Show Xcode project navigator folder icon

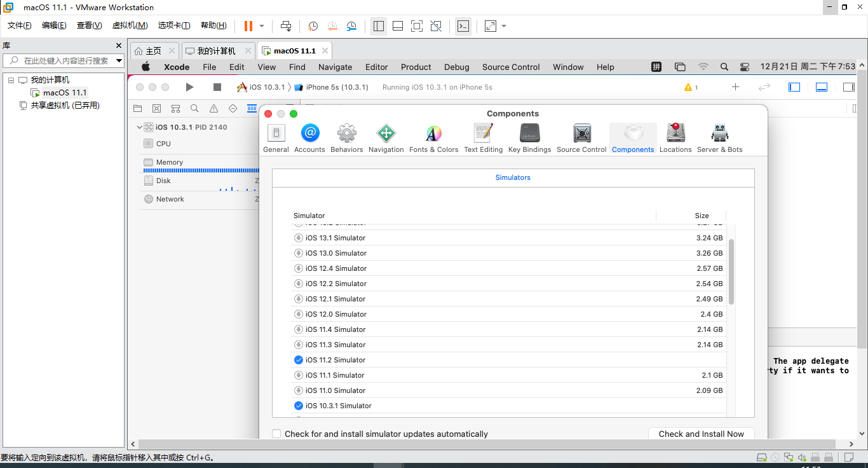pyautogui.click(x=138, y=109)
